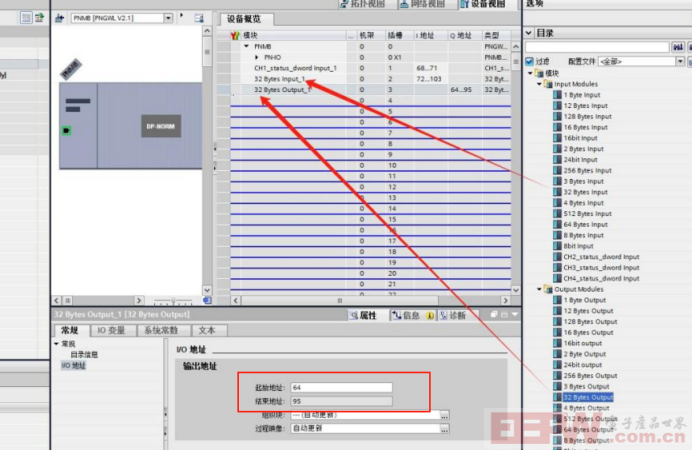Select the 8bit Input module icon
Image resolution: width=692 pixels, height=450 pixels.
557,246
